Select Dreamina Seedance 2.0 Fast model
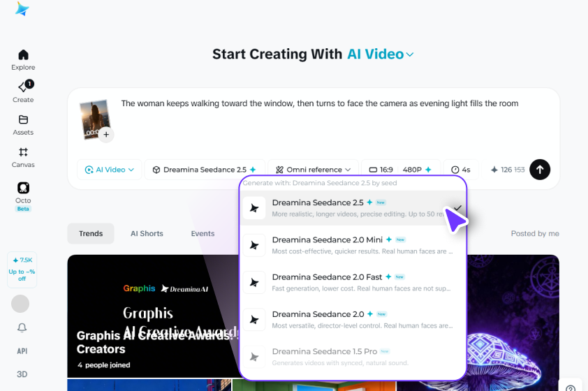The width and height of the screenshot is (588, 391). point(353,282)
